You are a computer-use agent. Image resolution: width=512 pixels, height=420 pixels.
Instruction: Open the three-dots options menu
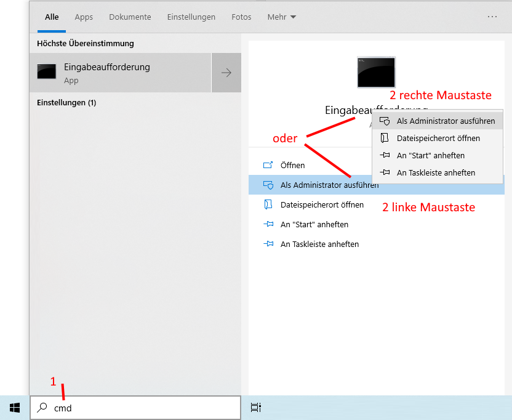492,17
